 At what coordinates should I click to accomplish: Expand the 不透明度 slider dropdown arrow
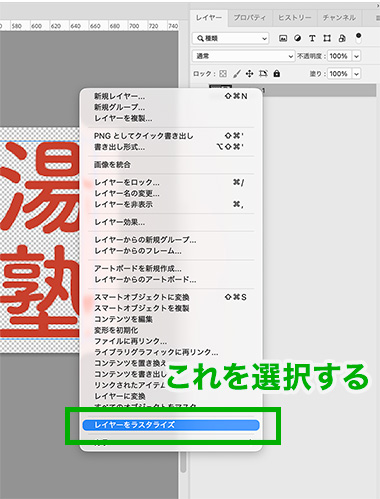click(356, 56)
